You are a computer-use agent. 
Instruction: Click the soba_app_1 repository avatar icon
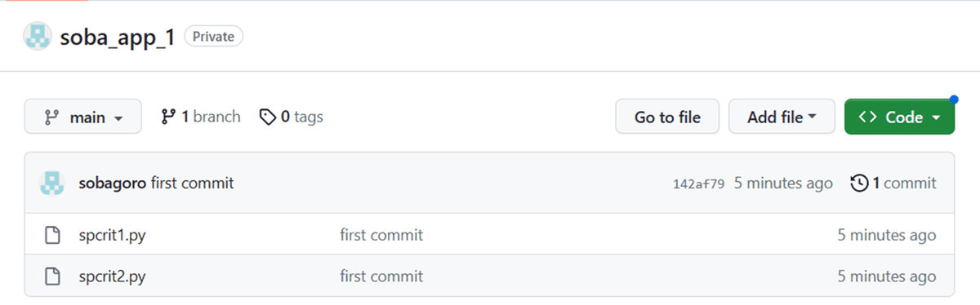click(x=36, y=37)
